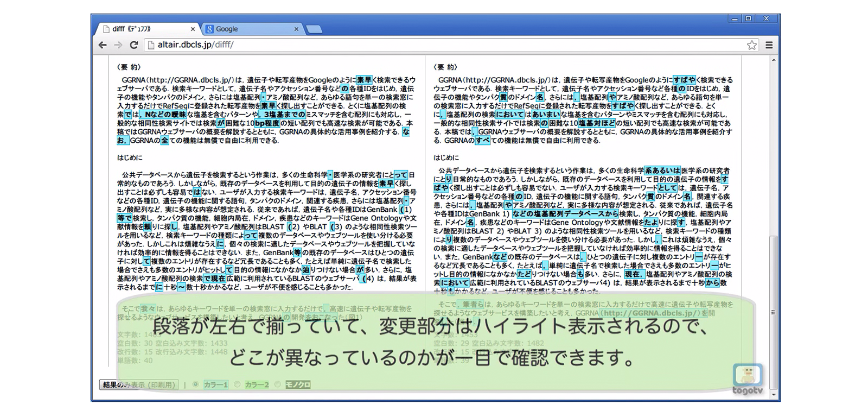Screen dimensions: 868x417
Task: Click the はじめに heading in right pane
Action: tap(446, 157)
